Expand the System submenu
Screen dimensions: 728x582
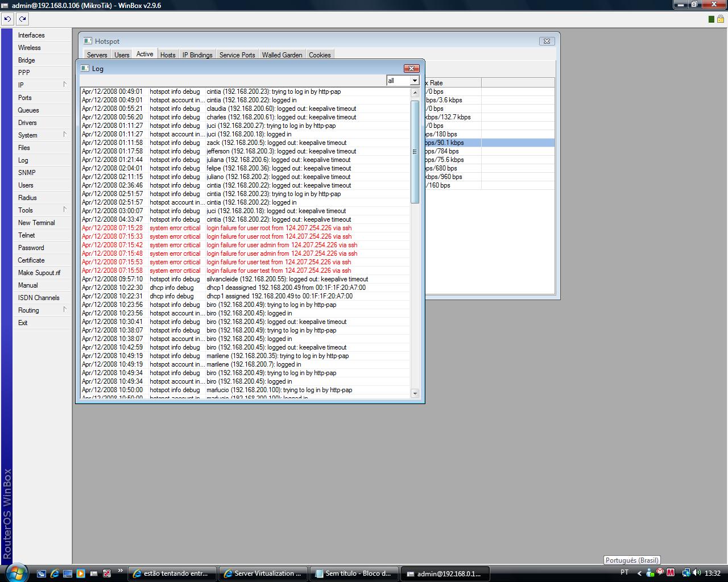coord(65,135)
